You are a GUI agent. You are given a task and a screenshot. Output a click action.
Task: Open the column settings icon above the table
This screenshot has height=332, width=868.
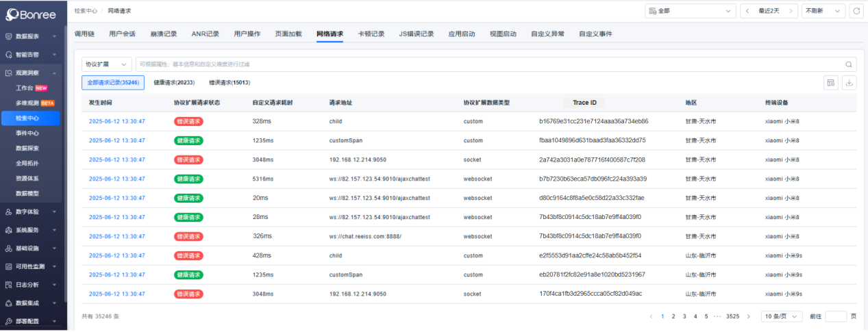[830, 83]
